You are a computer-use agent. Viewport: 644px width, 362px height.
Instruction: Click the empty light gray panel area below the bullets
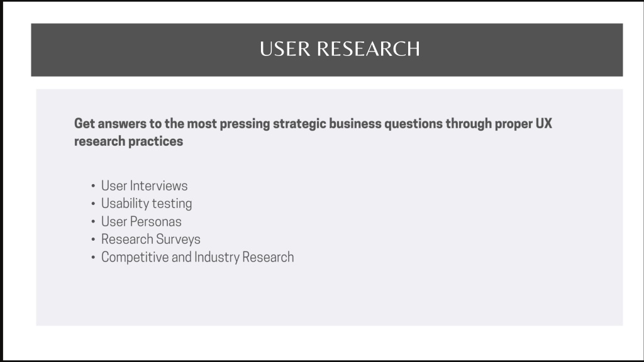[328, 295]
